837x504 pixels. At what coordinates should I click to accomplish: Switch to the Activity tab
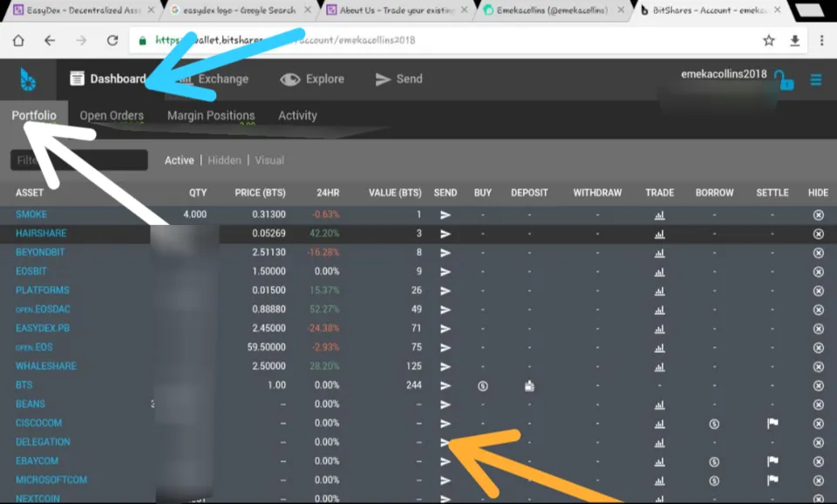(297, 115)
